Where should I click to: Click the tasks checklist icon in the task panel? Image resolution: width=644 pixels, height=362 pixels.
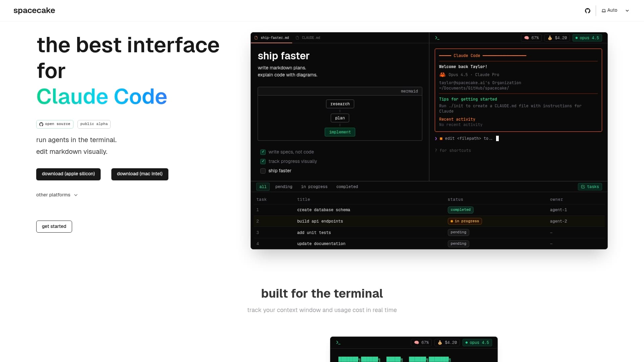point(583,187)
